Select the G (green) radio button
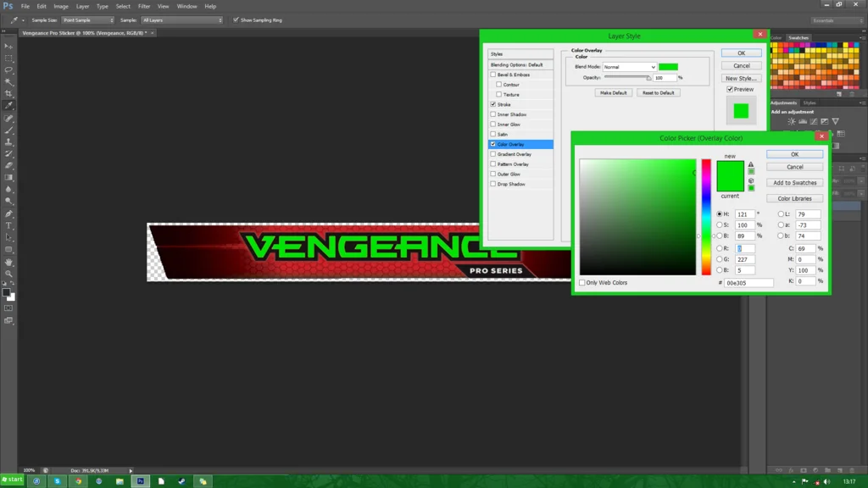Viewport: 868px width, 488px height. click(x=720, y=259)
